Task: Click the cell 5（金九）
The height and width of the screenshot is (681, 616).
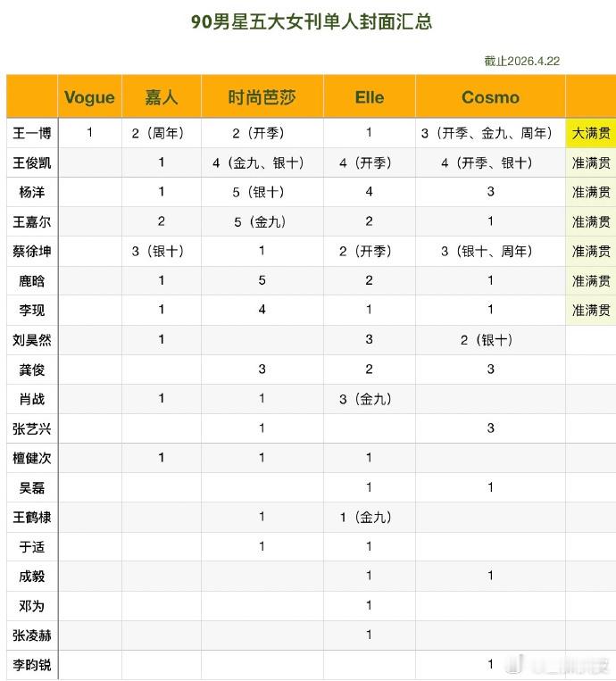Action: [262, 221]
